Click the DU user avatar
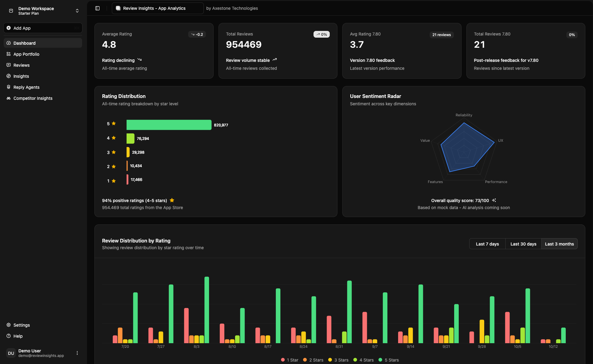This screenshot has height=364, width=593. pyautogui.click(x=11, y=353)
